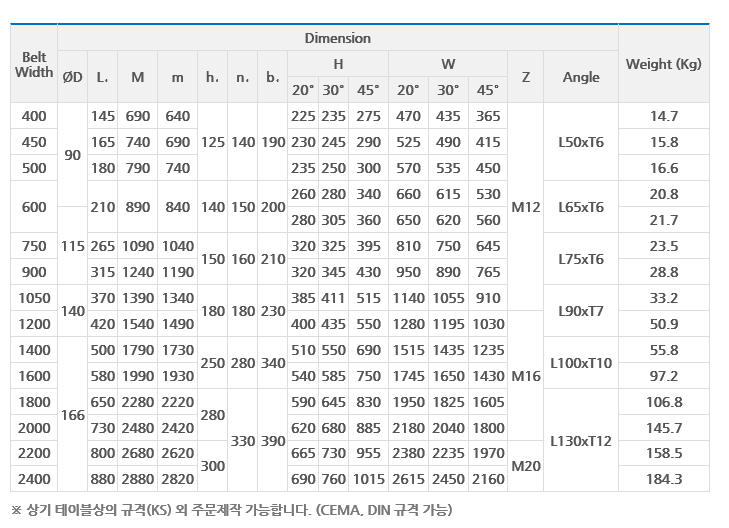Select weight value "16.6"
This screenshot has width=729, height=528.
pos(663,168)
